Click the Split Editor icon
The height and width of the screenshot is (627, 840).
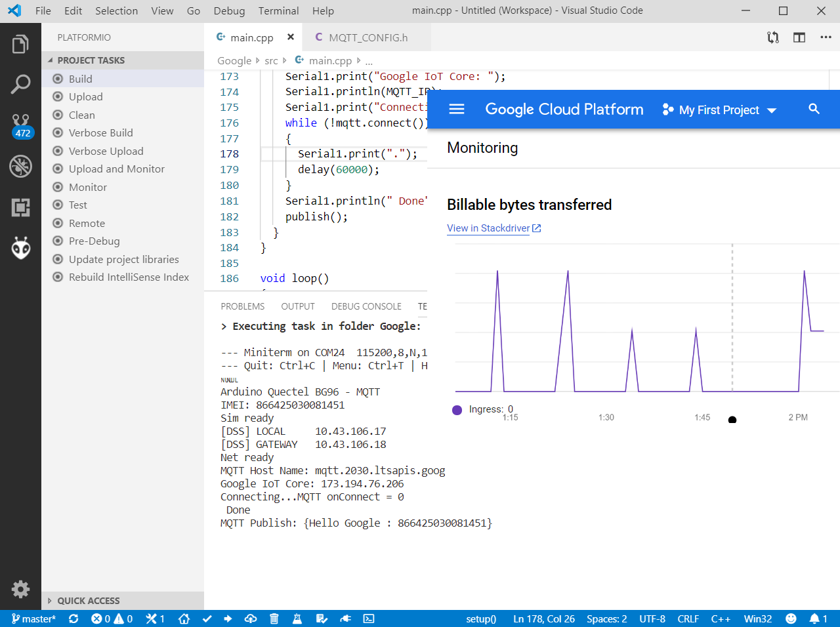click(x=799, y=37)
